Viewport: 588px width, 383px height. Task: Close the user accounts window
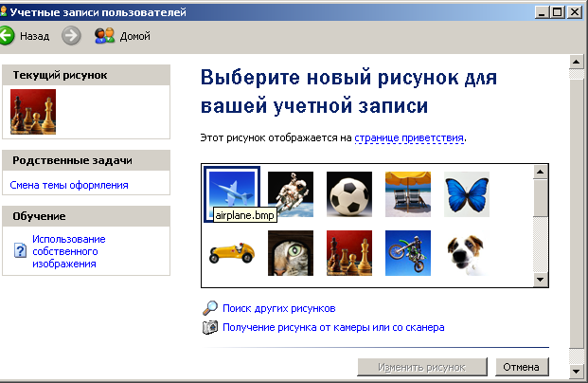pyautogui.click(x=575, y=12)
